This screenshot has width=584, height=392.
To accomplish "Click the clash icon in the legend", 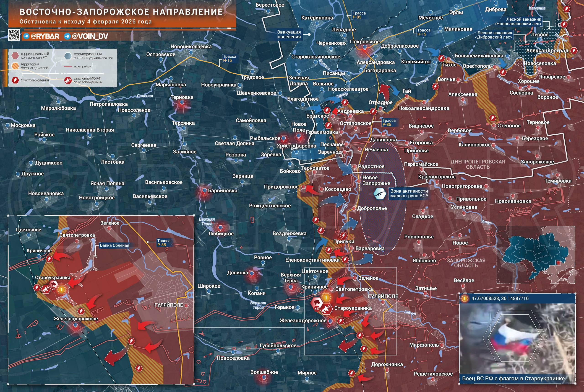I will tap(15, 80).
